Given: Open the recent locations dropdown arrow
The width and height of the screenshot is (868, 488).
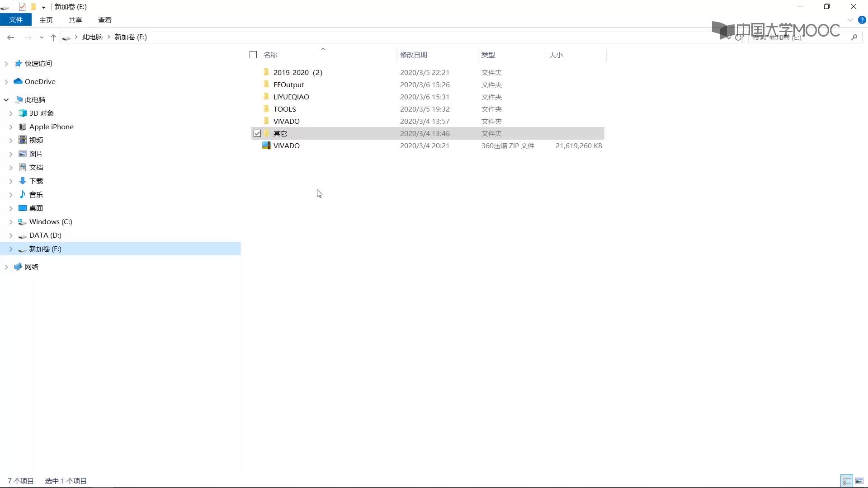Looking at the screenshot, I should coord(42,38).
